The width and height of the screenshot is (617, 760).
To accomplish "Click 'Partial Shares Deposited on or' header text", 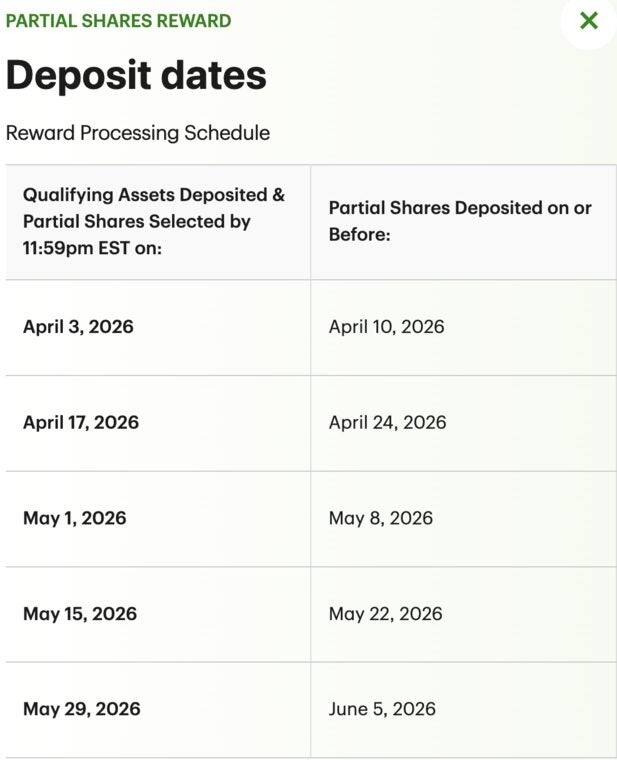I will tap(460, 208).
